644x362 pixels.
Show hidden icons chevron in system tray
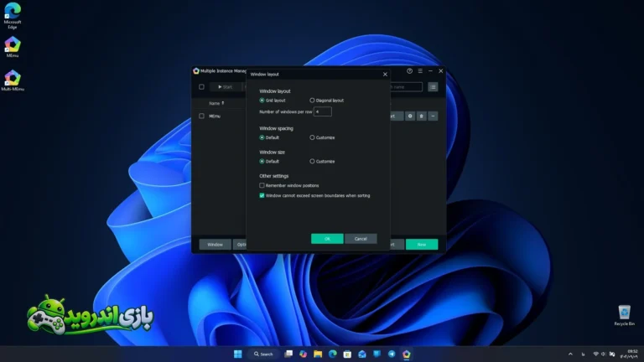[x=570, y=354]
